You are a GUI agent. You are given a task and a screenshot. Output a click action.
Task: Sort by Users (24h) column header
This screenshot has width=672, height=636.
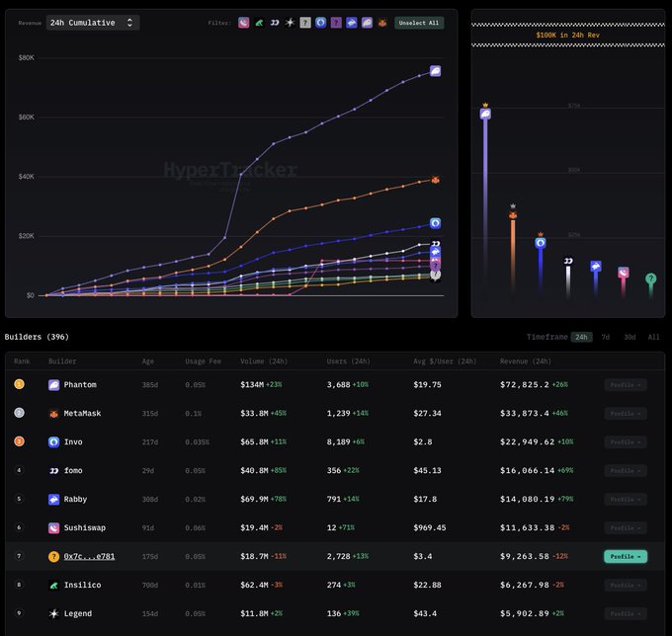[x=348, y=361]
